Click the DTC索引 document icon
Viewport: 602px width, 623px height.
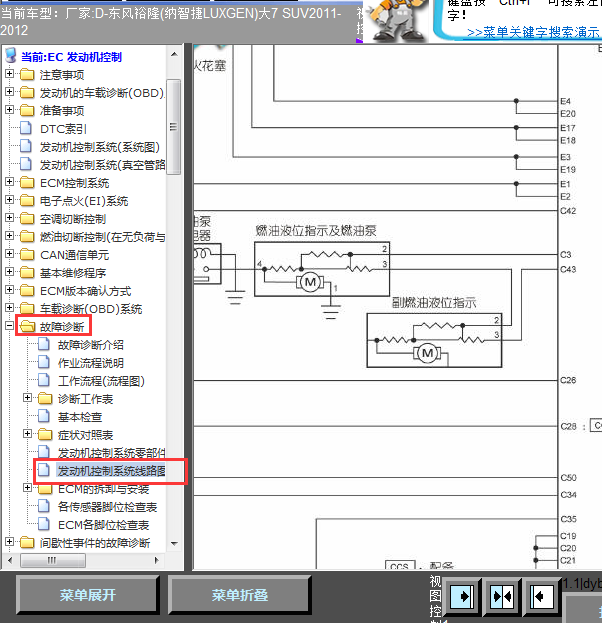click(26, 128)
